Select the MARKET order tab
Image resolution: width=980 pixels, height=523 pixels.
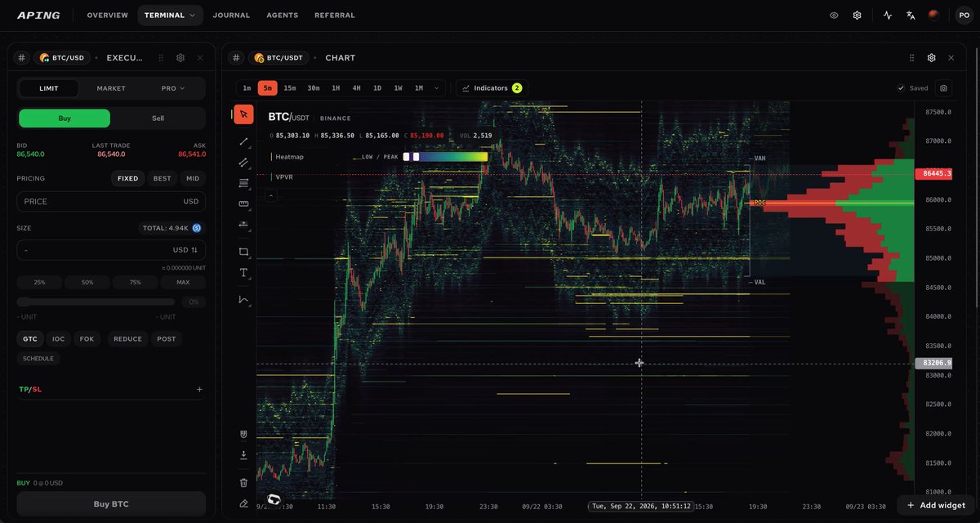[x=111, y=88]
